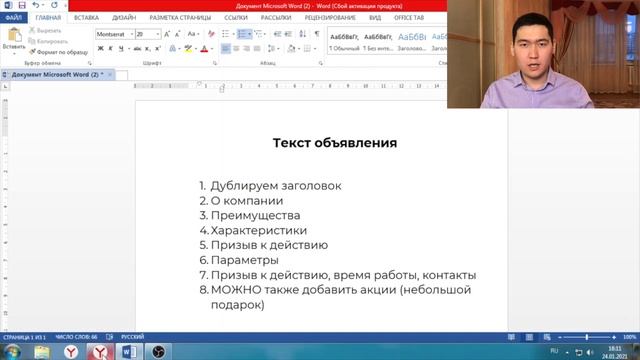Open the ССЫЛКИ tab

tap(236, 18)
